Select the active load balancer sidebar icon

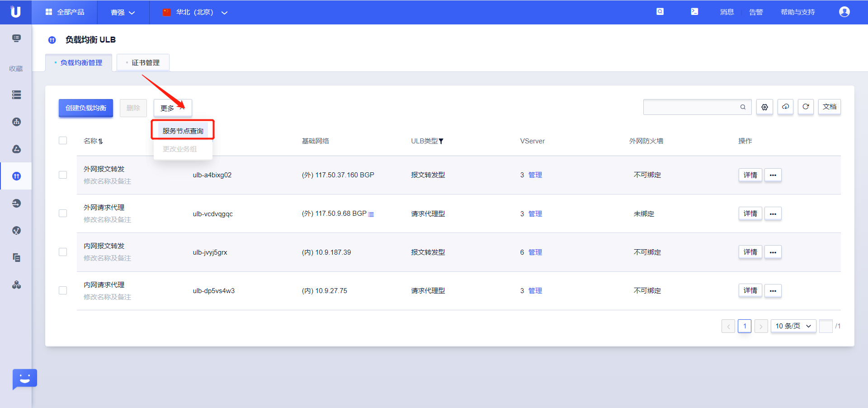(17, 176)
